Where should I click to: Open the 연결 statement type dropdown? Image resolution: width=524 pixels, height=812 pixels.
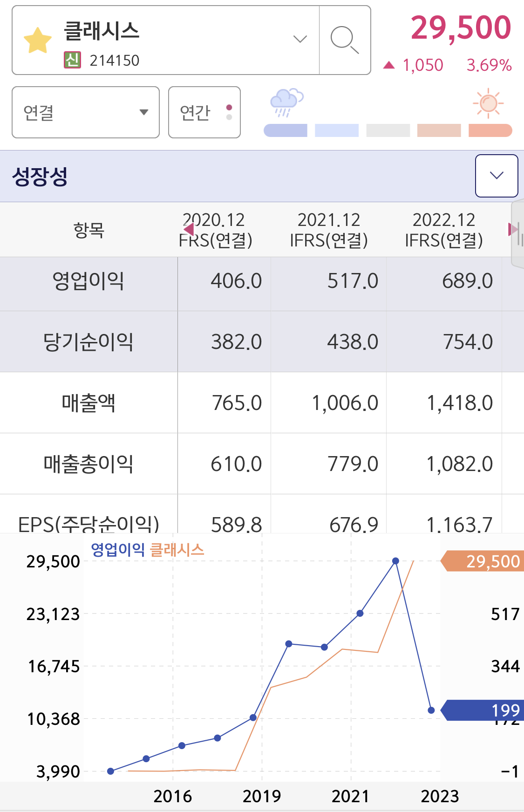tap(86, 112)
